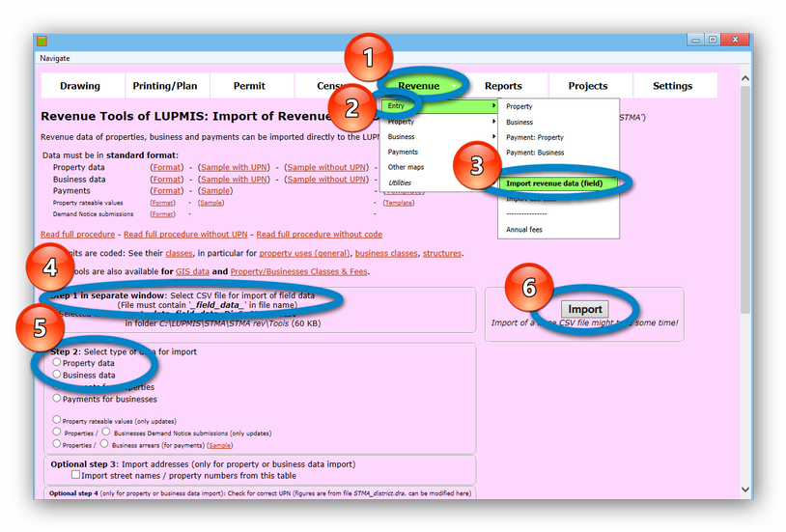Screen dimensions: 786x532
Task: Open Read full procedure without code
Action: point(320,235)
